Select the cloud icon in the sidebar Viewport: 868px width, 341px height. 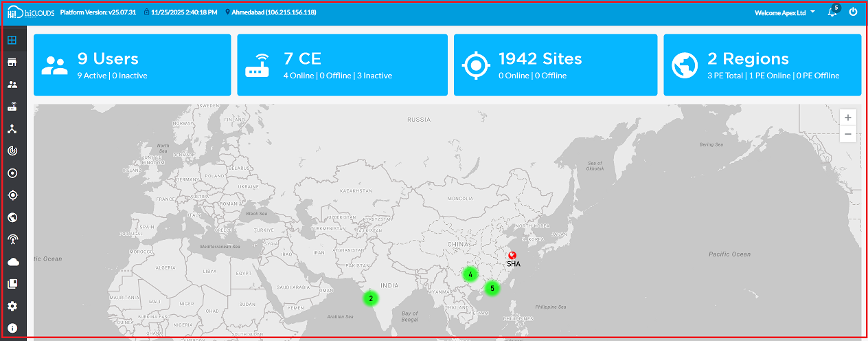click(x=12, y=262)
